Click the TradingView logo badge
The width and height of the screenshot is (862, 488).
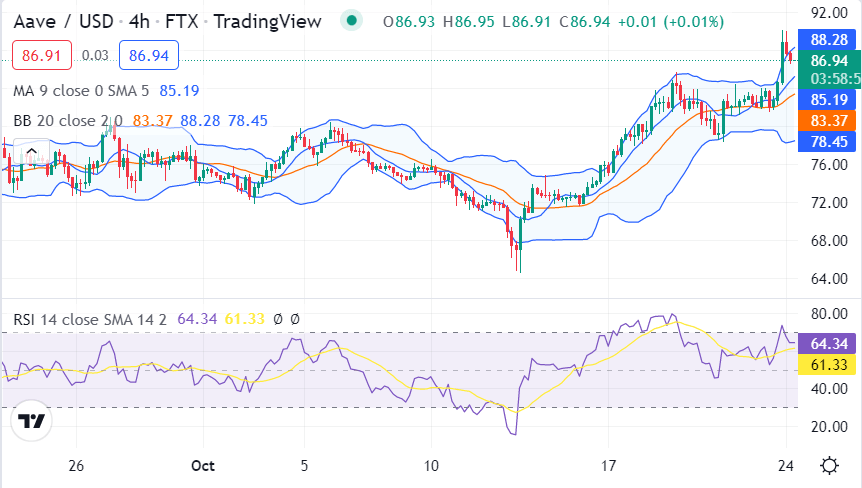(31, 421)
